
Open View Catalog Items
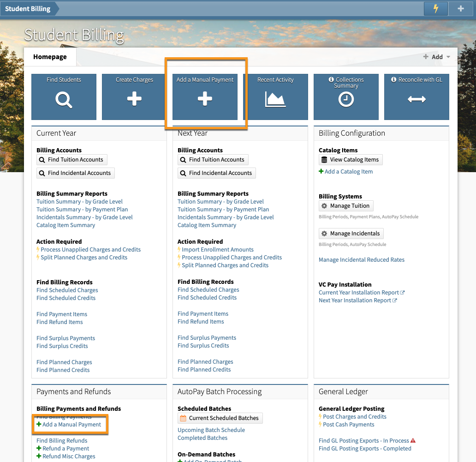click(x=350, y=160)
